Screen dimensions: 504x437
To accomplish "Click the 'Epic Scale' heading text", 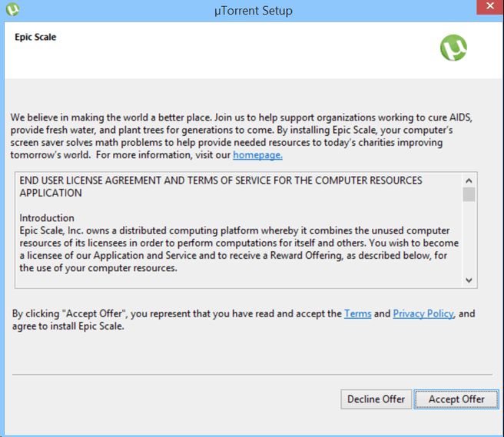I will 35,37.
